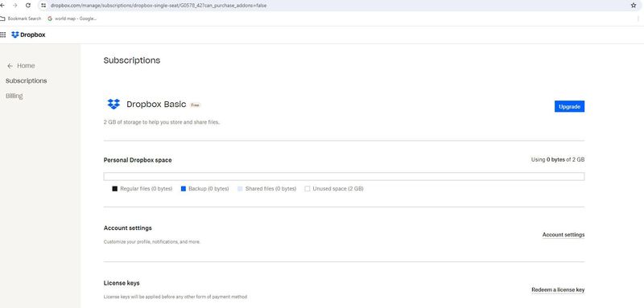Click the Subscriptions page heading
This screenshot has height=308, width=644.
[132, 60]
